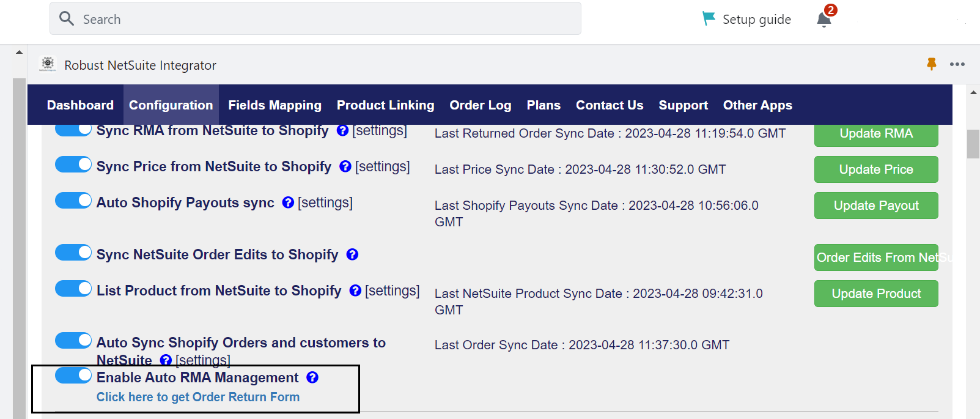Click the help icon beside Enable Auto RMA Management
The width and height of the screenshot is (980, 419).
[312, 377]
